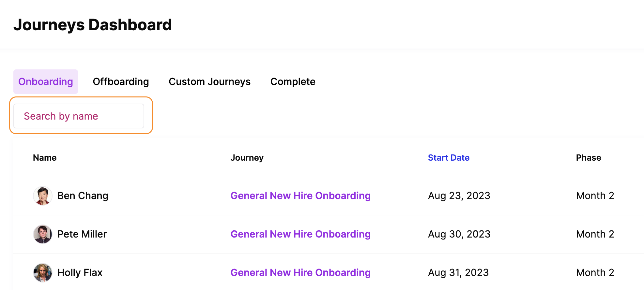This screenshot has height=290, width=644.
Task: Switch to the Offboarding tab
Action: tap(121, 81)
